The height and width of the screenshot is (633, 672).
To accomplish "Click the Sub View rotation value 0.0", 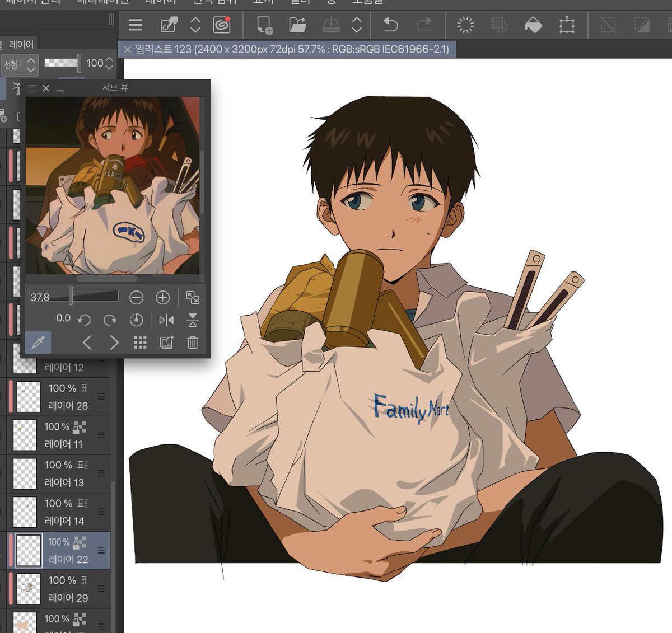I will (63, 318).
